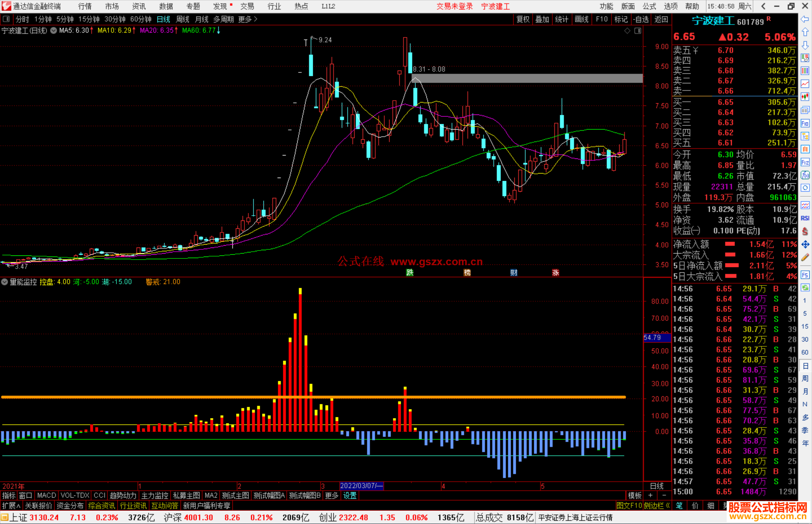This screenshot has width=812, height=524.
Task: Select 月 monthly period in right sidebar
Action: click(x=805, y=391)
